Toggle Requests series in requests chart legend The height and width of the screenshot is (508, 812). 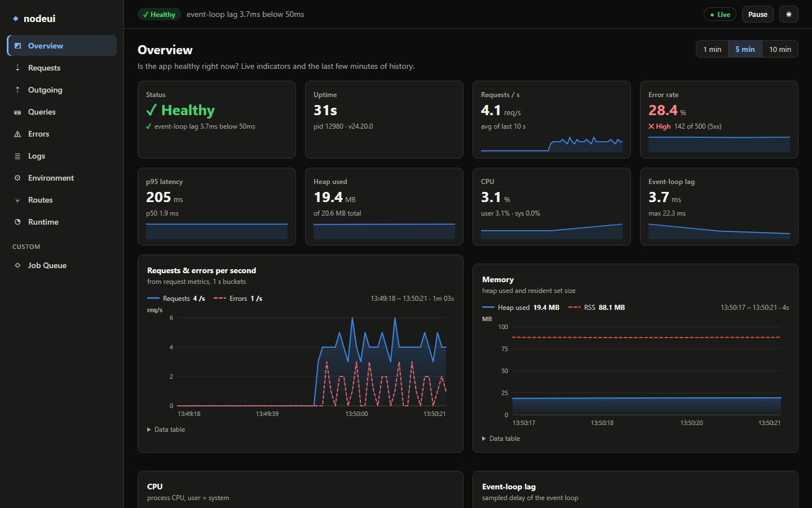pos(176,299)
